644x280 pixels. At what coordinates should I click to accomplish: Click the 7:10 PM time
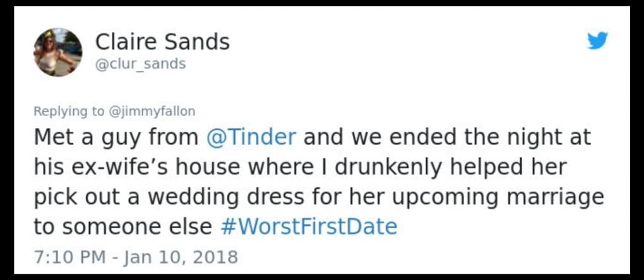pyautogui.click(x=65, y=257)
